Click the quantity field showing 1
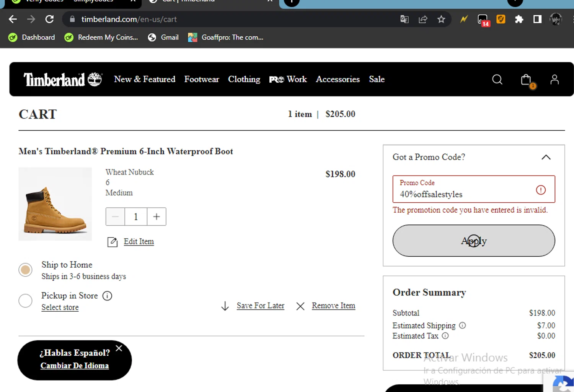Viewport: 574px width, 392px height. pos(136,217)
